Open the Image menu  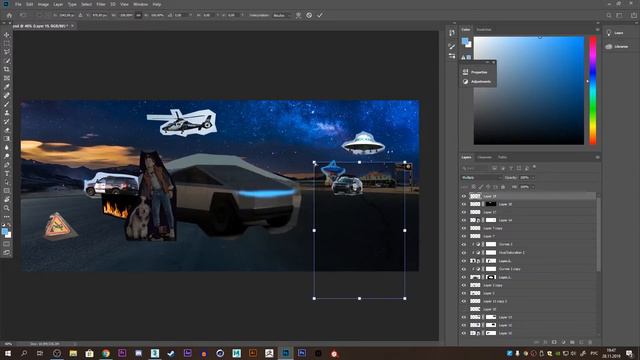43,4
